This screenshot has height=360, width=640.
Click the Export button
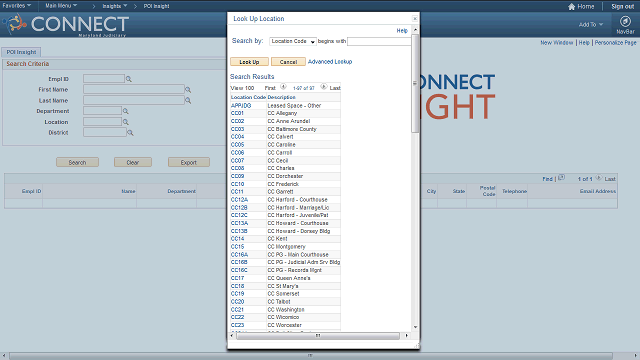coord(189,162)
